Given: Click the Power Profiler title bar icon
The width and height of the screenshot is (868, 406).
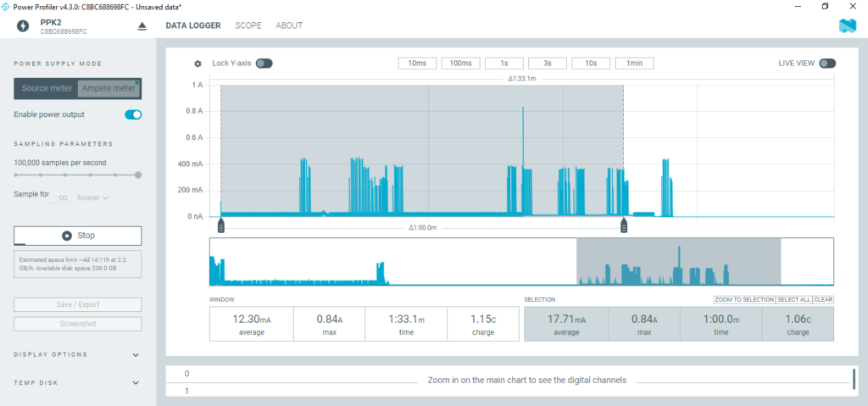Looking at the screenshot, I should pyautogui.click(x=6, y=6).
